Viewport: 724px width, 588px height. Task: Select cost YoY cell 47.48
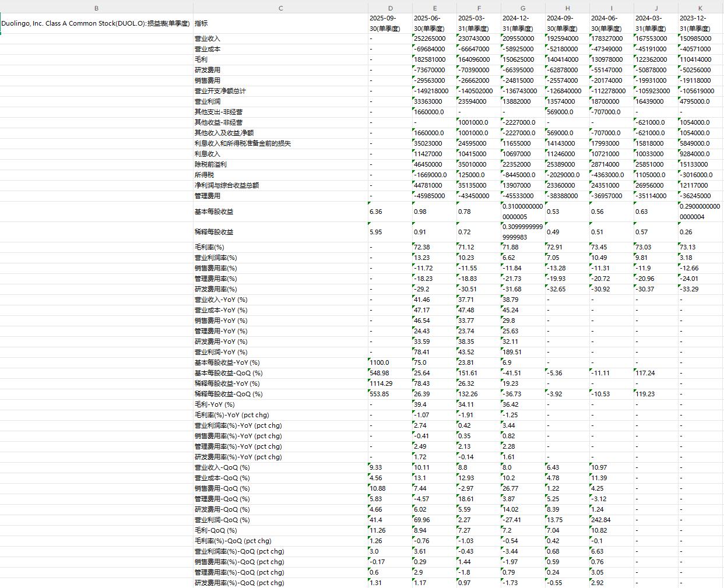(479, 310)
